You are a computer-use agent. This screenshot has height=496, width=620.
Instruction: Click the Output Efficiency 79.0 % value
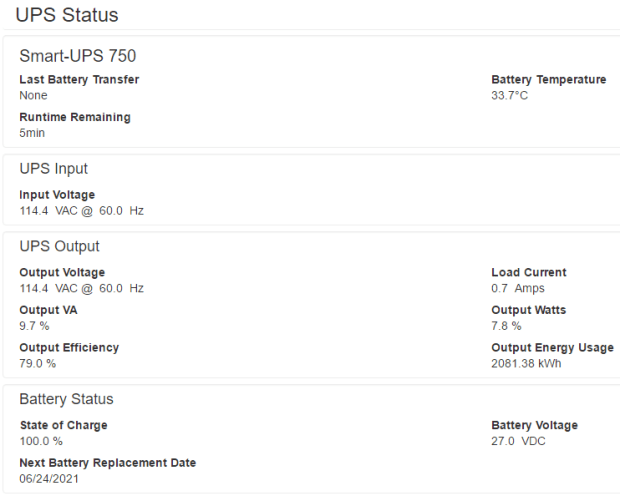(38, 364)
